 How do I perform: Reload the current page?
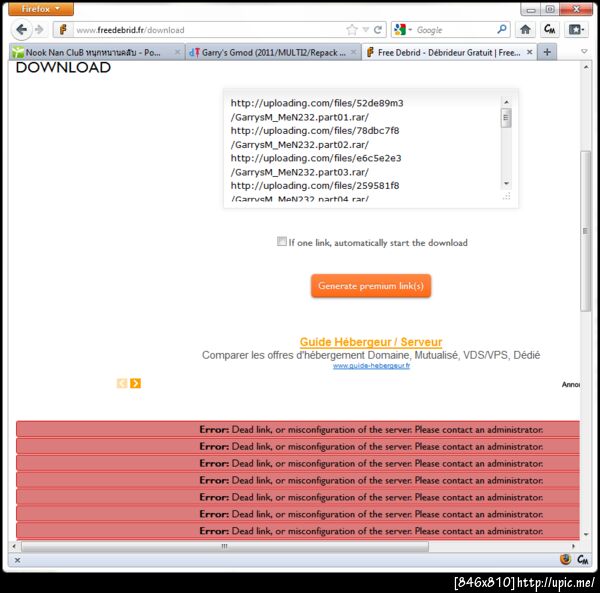click(378, 30)
